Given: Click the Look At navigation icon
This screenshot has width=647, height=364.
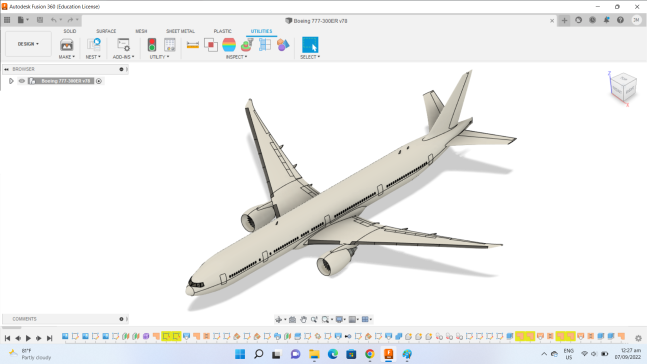Looking at the screenshot, I should (293, 319).
